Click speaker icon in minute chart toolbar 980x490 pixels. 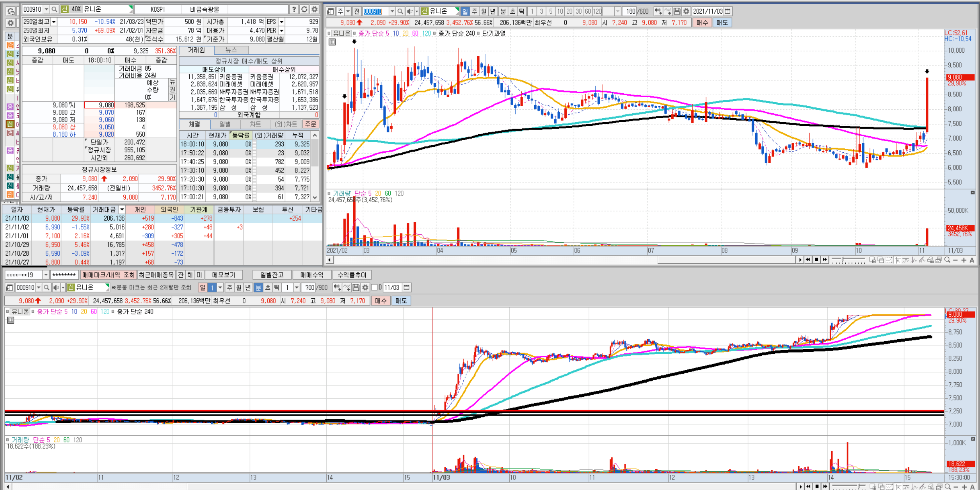(56, 288)
